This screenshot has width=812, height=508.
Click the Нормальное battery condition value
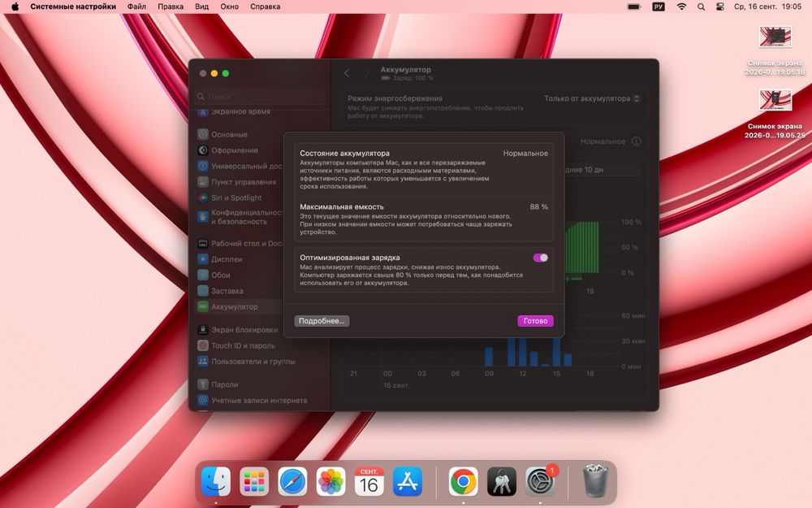click(525, 153)
